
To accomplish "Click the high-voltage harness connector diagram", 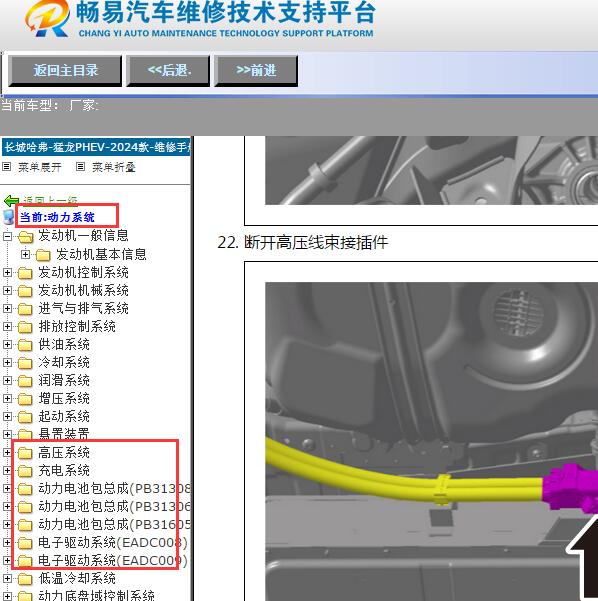I will [432, 442].
